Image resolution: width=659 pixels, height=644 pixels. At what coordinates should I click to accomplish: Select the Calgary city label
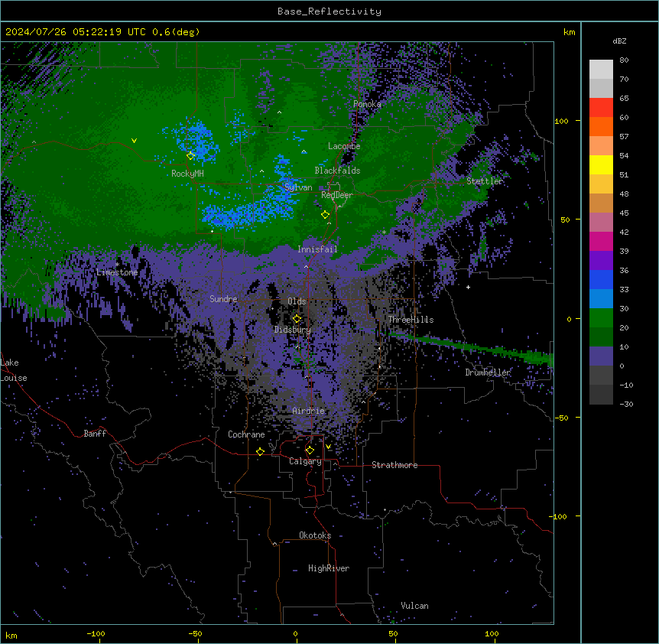[x=306, y=461]
